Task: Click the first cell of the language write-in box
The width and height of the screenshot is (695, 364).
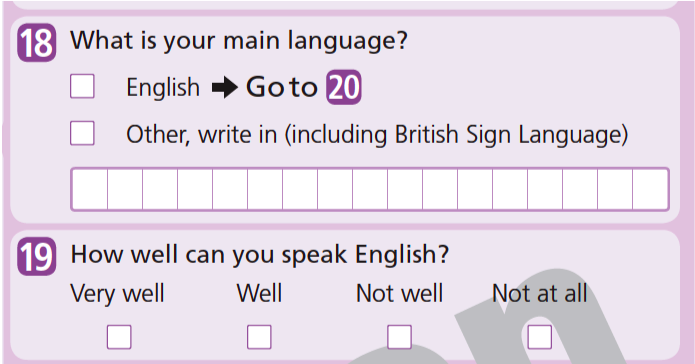Action: (90, 189)
